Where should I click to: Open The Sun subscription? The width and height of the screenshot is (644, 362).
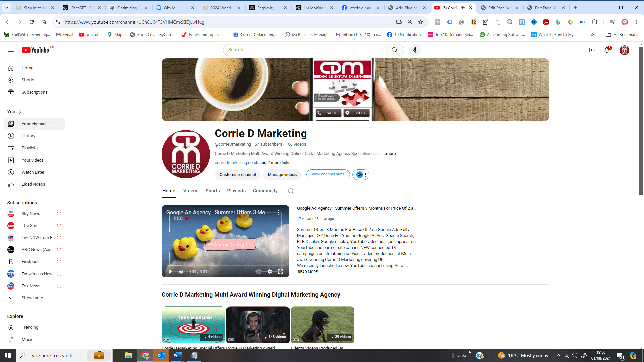(x=34, y=226)
